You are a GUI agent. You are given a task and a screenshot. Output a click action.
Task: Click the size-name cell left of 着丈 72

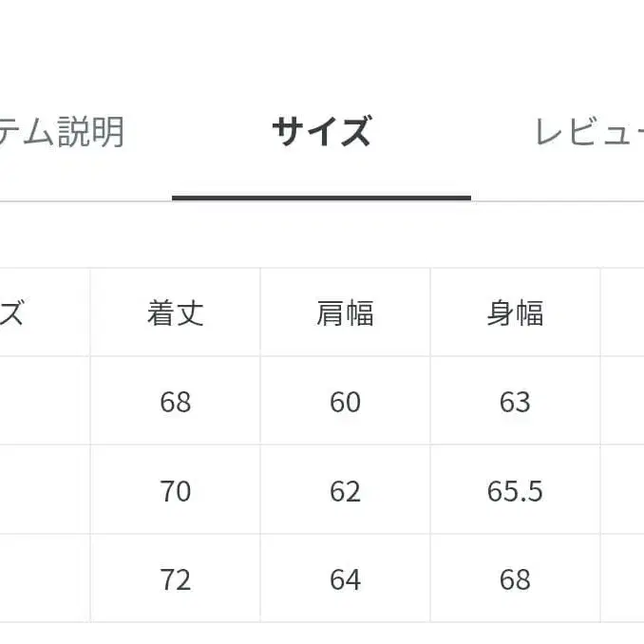click(43, 579)
